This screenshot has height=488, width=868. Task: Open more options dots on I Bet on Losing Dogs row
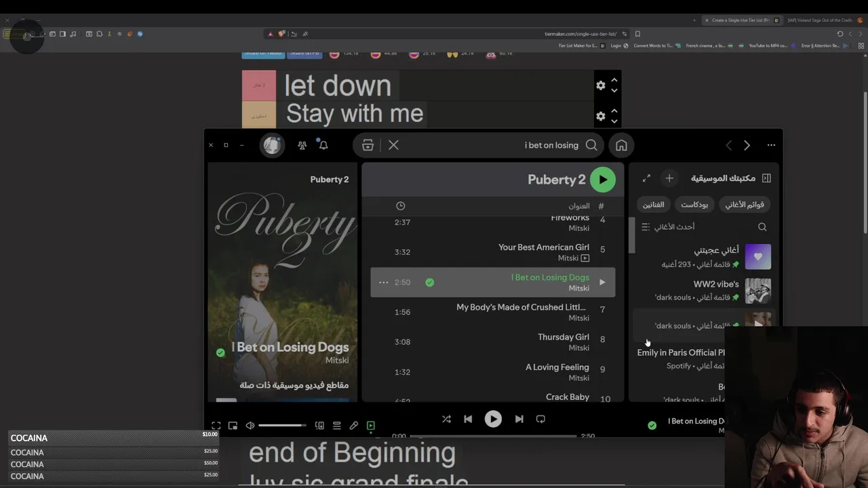pos(383,283)
